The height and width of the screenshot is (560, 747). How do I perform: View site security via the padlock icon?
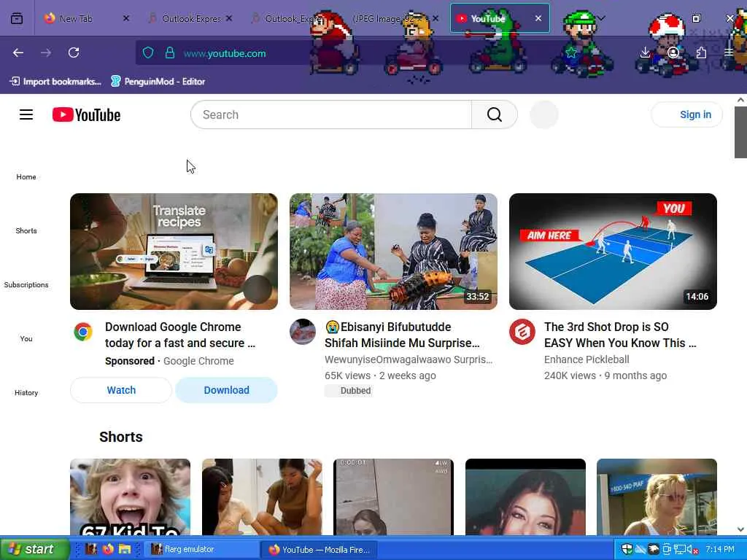point(169,52)
